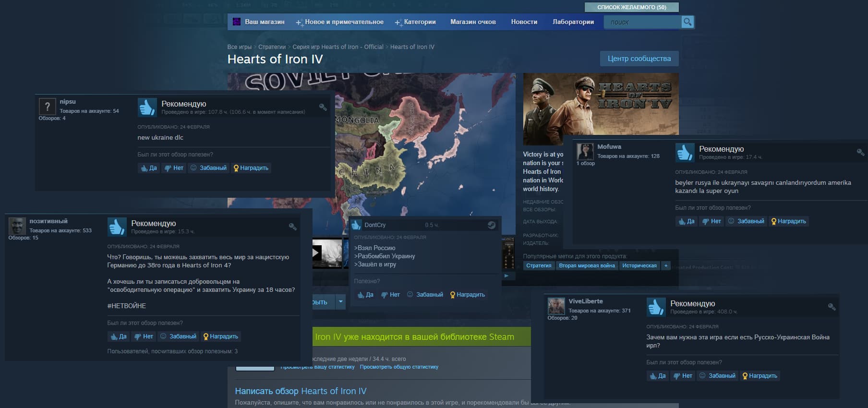The image size is (868, 408).
Task: Click thumbs-up icon on позитивный review
Action: click(x=117, y=227)
